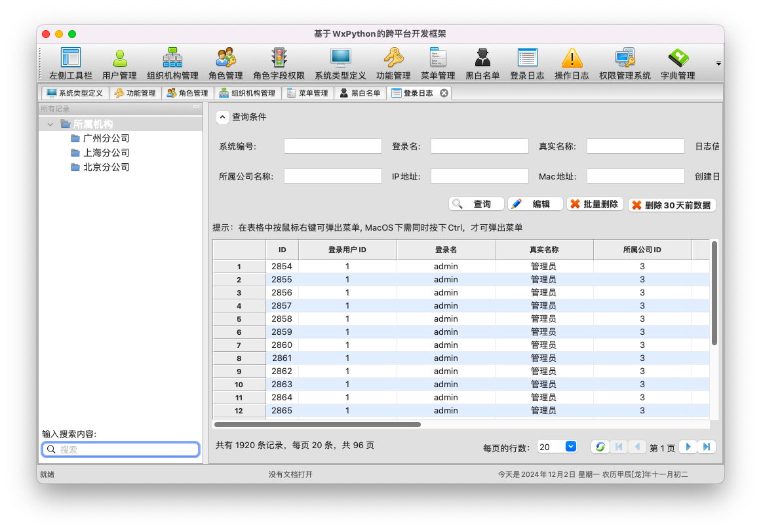
Task: Click the 登录名 input field
Action: click(x=479, y=146)
